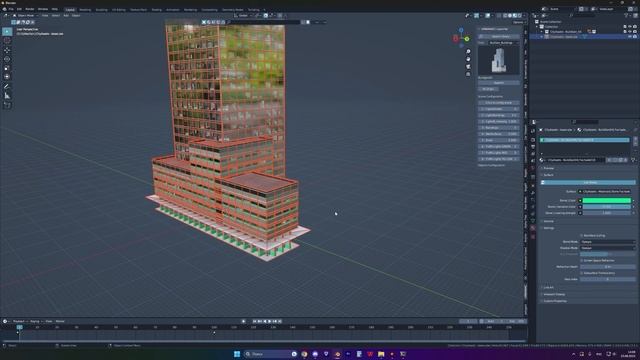The height and width of the screenshot is (360, 640).
Task: Click the Stone Color green swatch
Action: (x=607, y=200)
